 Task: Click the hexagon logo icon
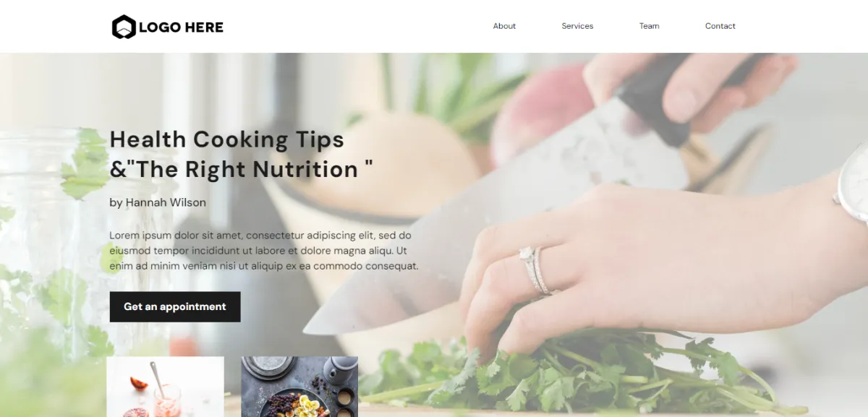(x=124, y=27)
